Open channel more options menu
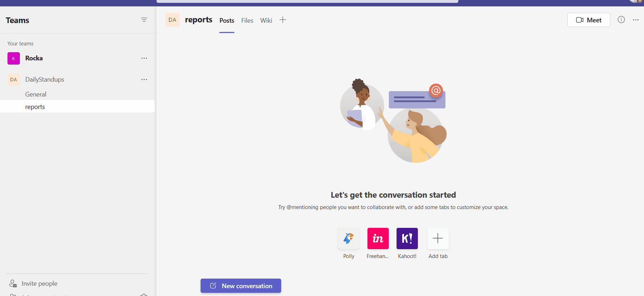The height and width of the screenshot is (296, 644). (635, 20)
